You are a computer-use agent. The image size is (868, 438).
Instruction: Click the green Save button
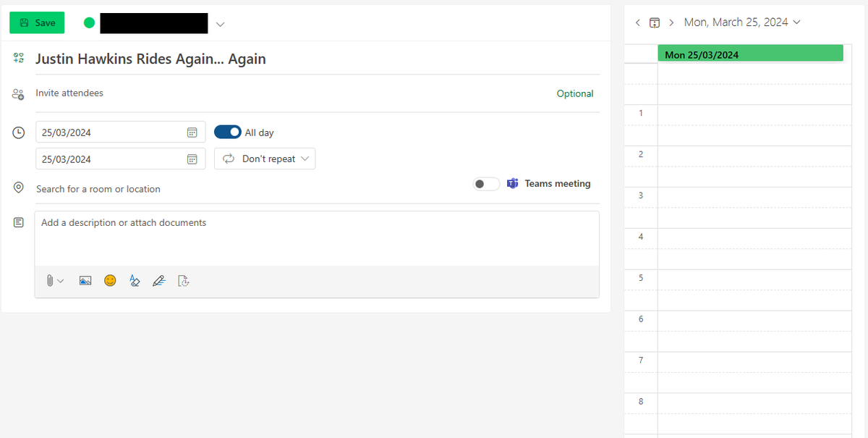pyautogui.click(x=37, y=23)
